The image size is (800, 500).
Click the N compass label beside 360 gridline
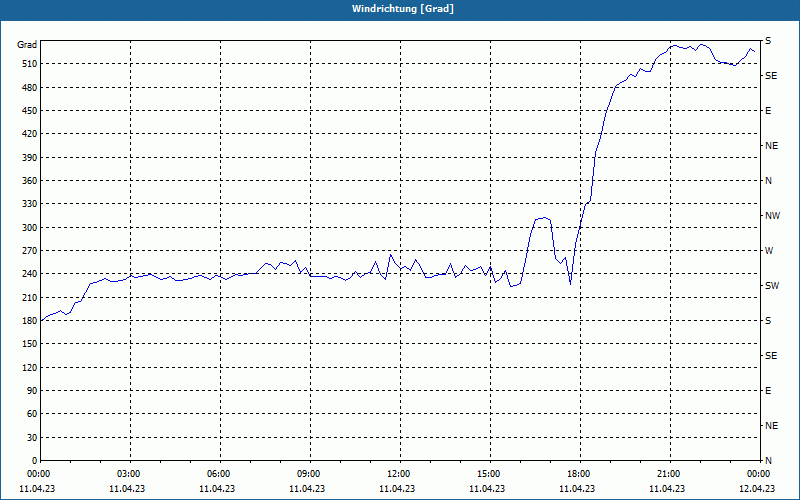tap(768, 181)
